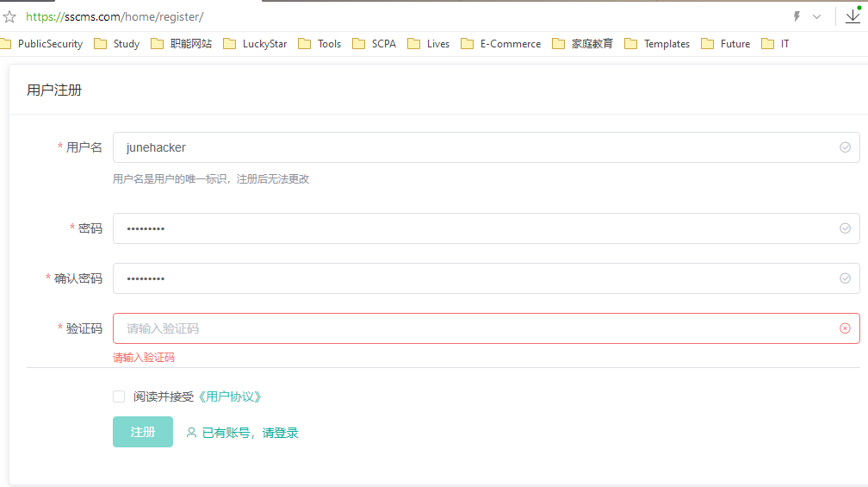868x487 pixels.
Task: Click the 用户注册 heading text
Action: [54, 91]
